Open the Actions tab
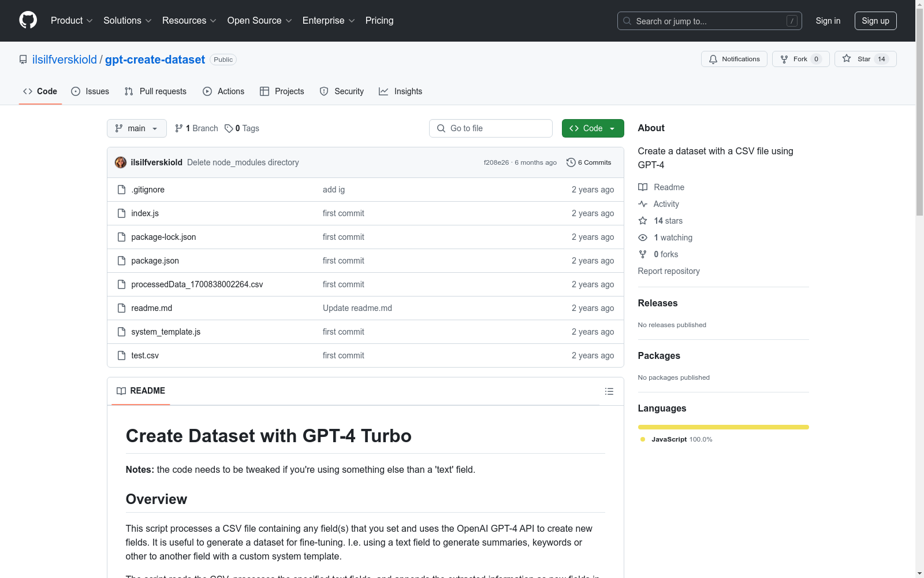924x578 pixels. click(x=223, y=91)
